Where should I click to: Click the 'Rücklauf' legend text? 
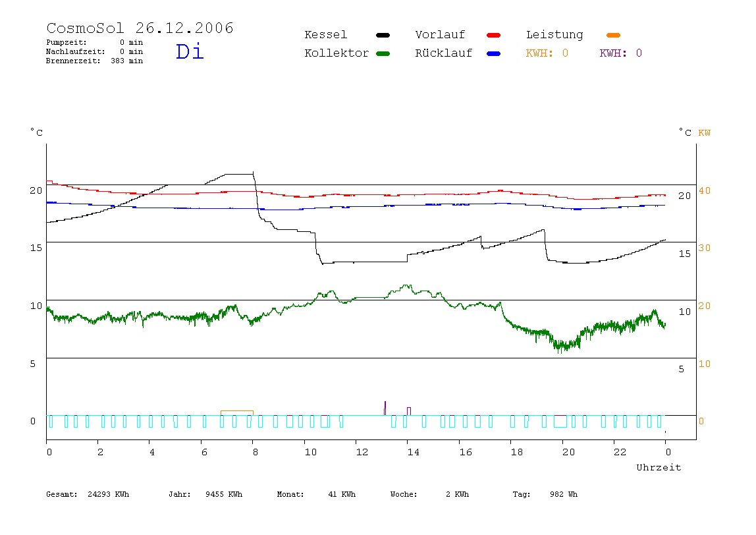coord(444,53)
